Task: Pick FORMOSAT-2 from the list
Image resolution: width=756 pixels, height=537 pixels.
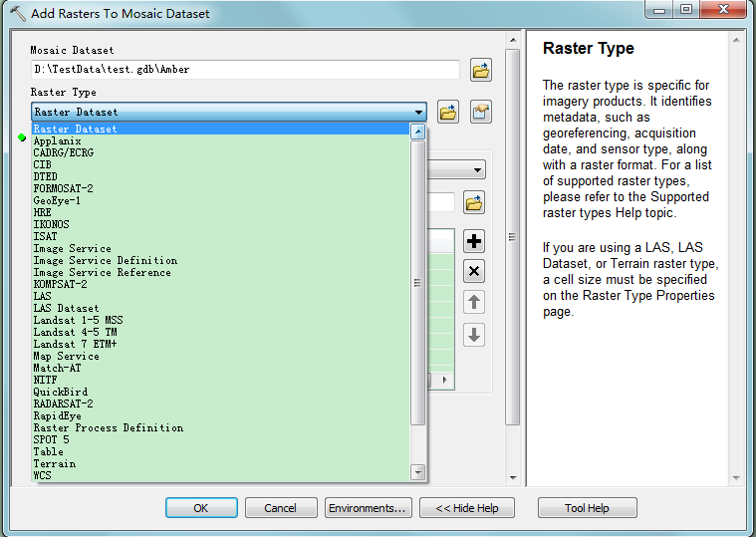Action: tap(221, 188)
